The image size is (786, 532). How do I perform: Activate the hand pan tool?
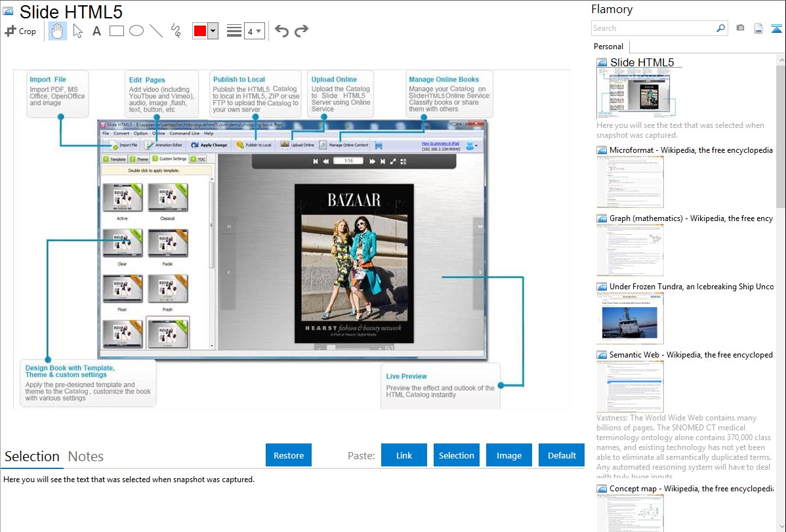(x=58, y=31)
